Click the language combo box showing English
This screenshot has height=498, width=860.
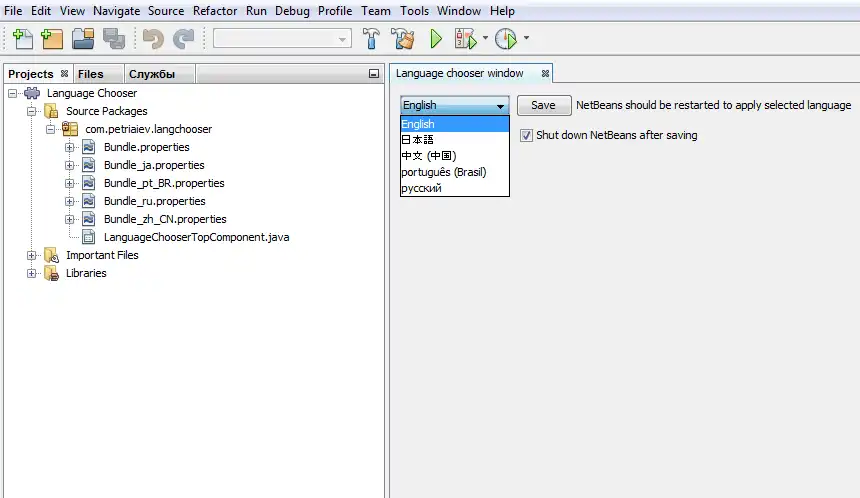pyautogui.click(x=455, y=105)
